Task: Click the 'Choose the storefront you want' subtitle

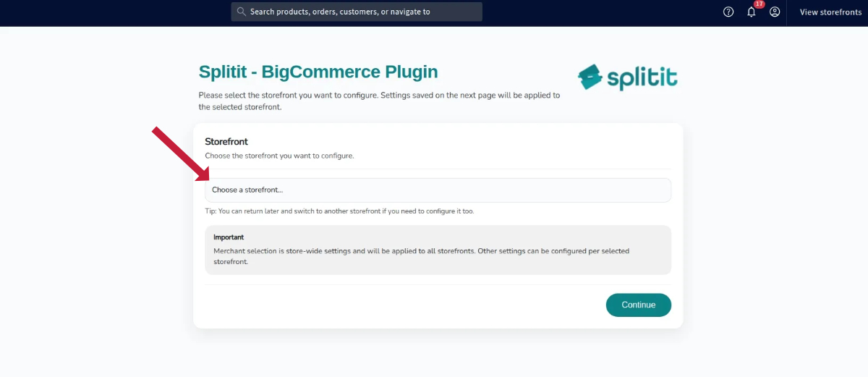Action: pyautogui.click(x=279, y=156)
